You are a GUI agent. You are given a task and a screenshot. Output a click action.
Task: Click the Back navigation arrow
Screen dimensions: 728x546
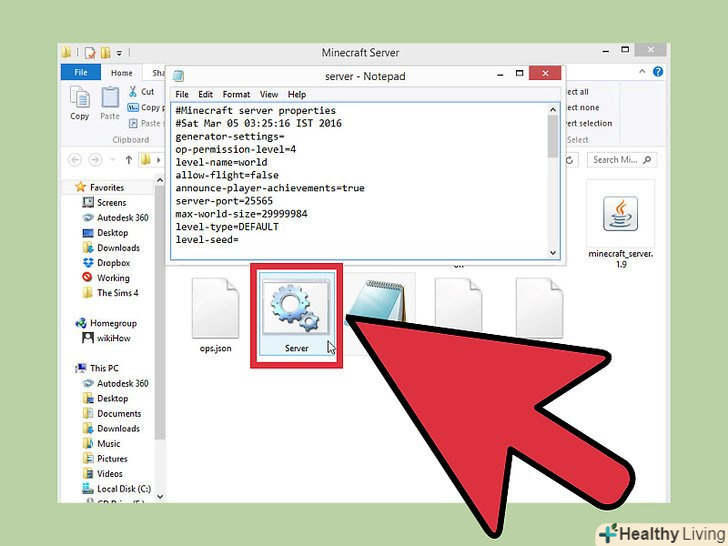click(x=75, y=160)
